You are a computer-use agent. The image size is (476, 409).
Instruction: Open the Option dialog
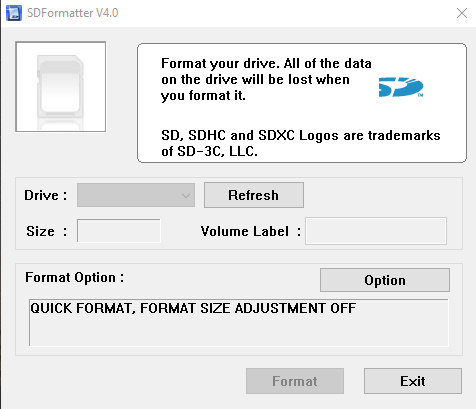click(385, 280)
